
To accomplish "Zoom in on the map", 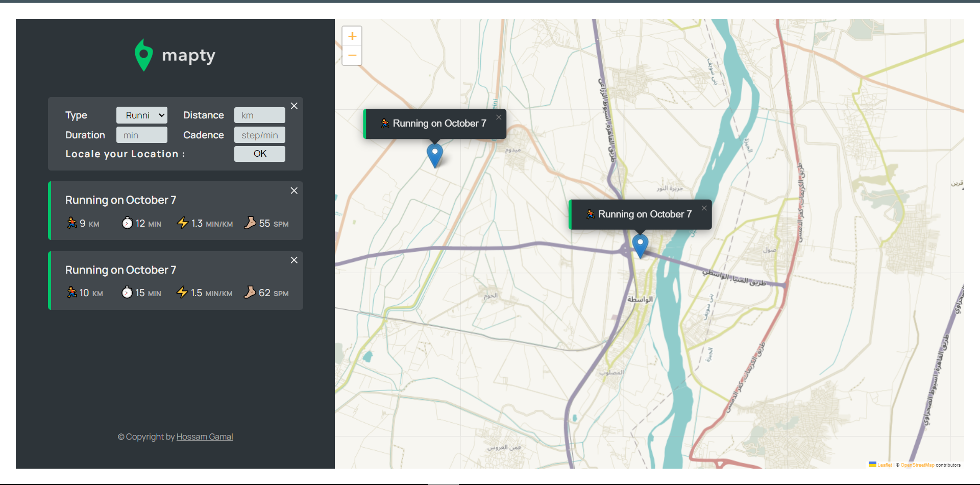I will 352,36.
